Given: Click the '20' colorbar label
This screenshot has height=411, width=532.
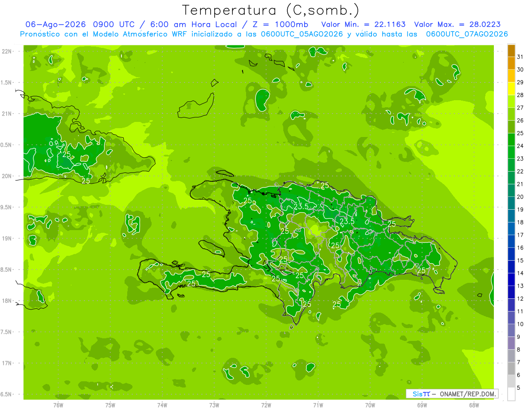Looking at the screenshot, I should pos(520,197).
